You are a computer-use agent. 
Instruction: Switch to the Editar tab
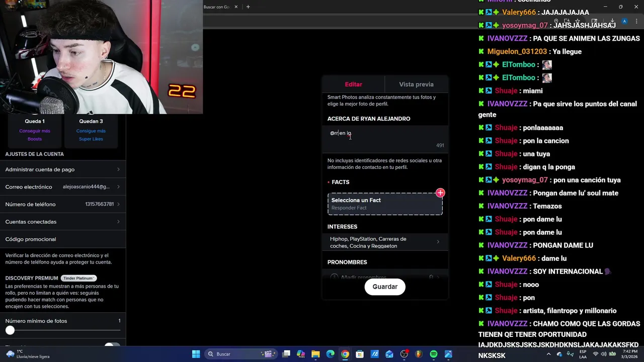(x=353, y=84)
